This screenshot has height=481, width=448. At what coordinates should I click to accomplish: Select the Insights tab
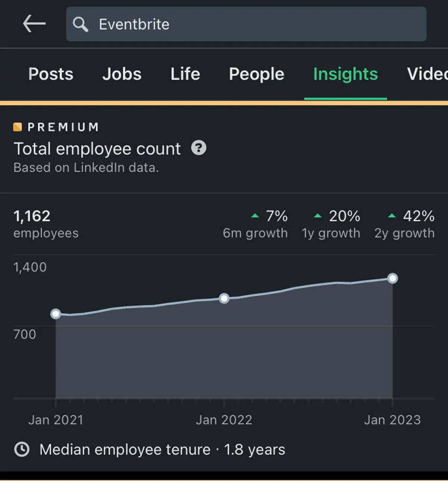point(345,74)
